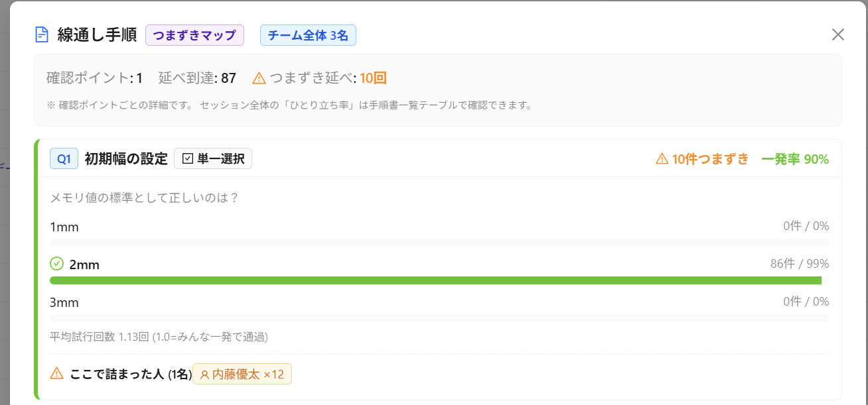The image size is (868, 405).
Task: Click the 10回 stumble count
Action: click(374, 78)
